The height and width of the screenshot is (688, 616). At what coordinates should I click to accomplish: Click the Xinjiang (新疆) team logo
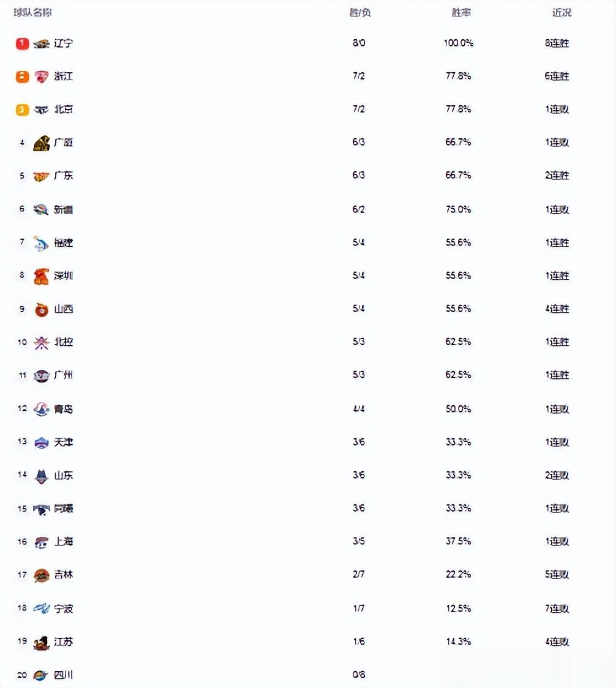pos(41,210)
